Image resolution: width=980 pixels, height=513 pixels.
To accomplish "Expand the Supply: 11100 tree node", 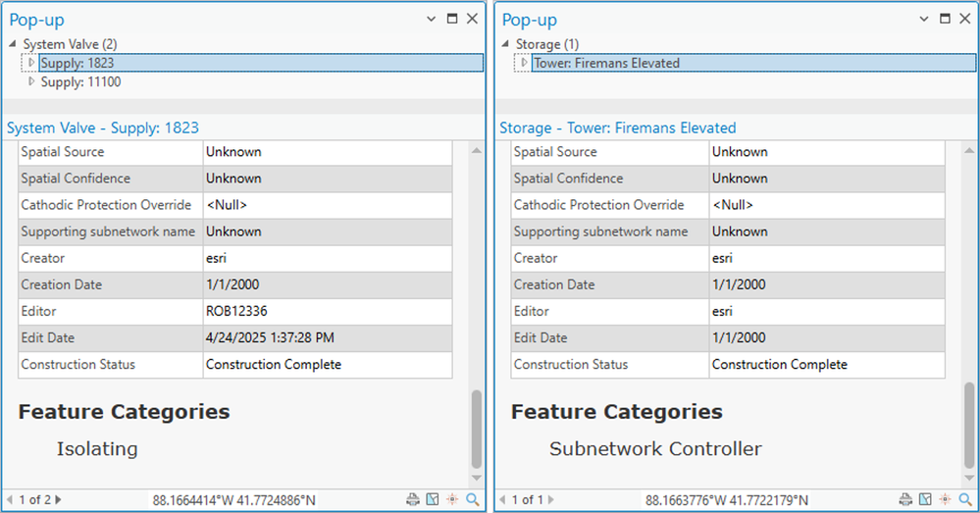I will pyautogui.click(x=31, y=82).
